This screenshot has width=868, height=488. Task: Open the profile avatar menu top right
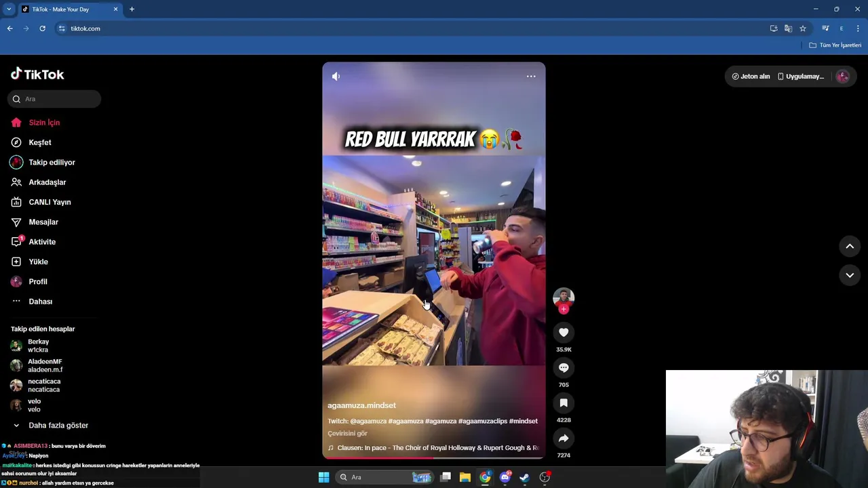click(843, 77)
